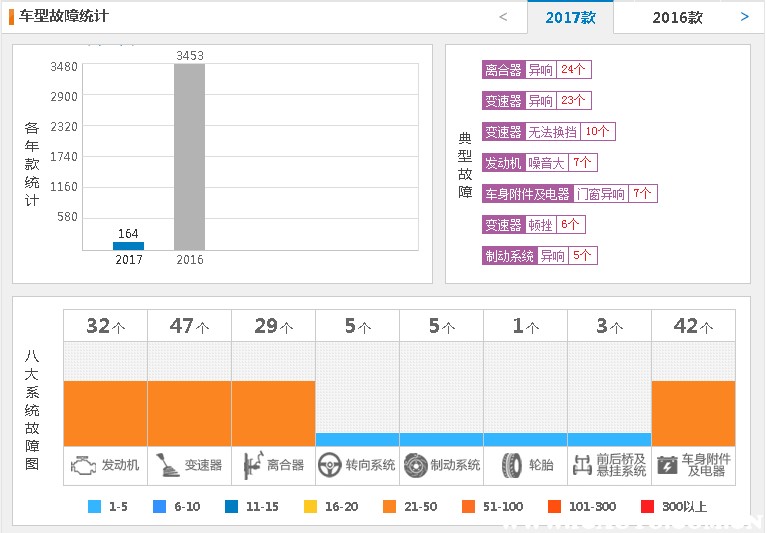
Task: Switch to the 2017款 tab
Action: [x=570, y=18]
